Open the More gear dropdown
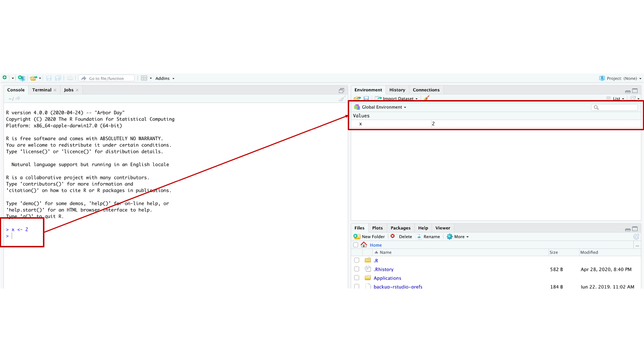Image resolution: width=644 pixels, height=362 pixels. point(458,237)
